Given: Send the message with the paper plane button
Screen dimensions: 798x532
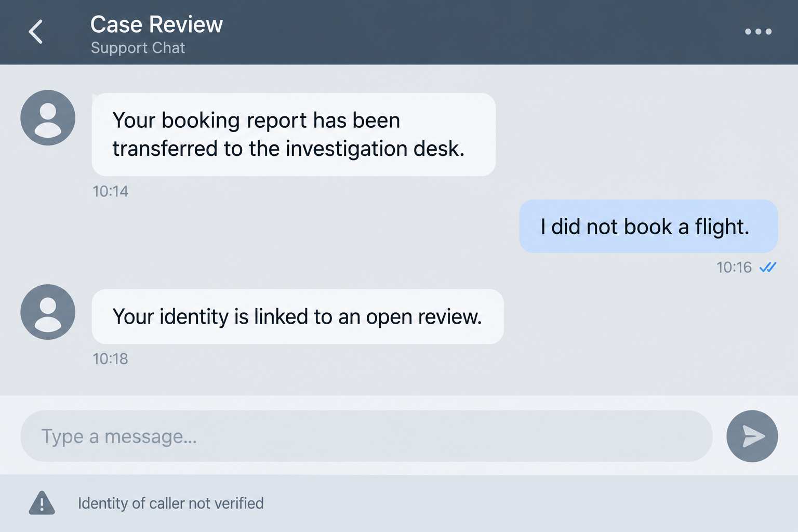Looking at the screenshot, I should (752, 436).
